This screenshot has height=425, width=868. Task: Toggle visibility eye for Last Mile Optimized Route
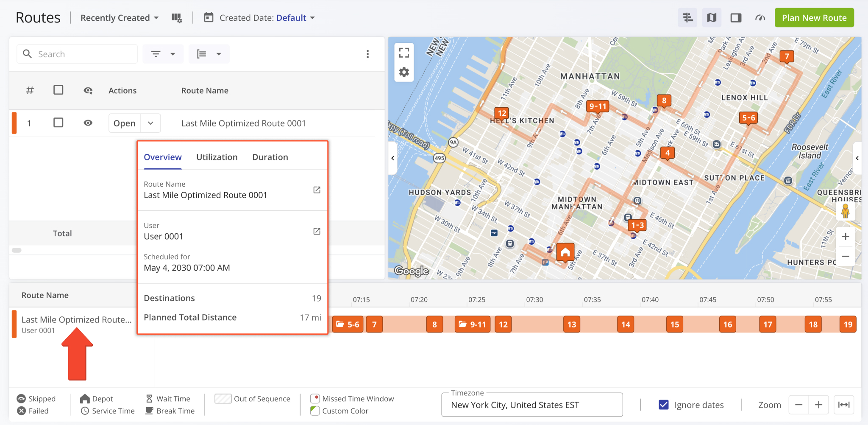pyautogui.click(x=88, y=123)
